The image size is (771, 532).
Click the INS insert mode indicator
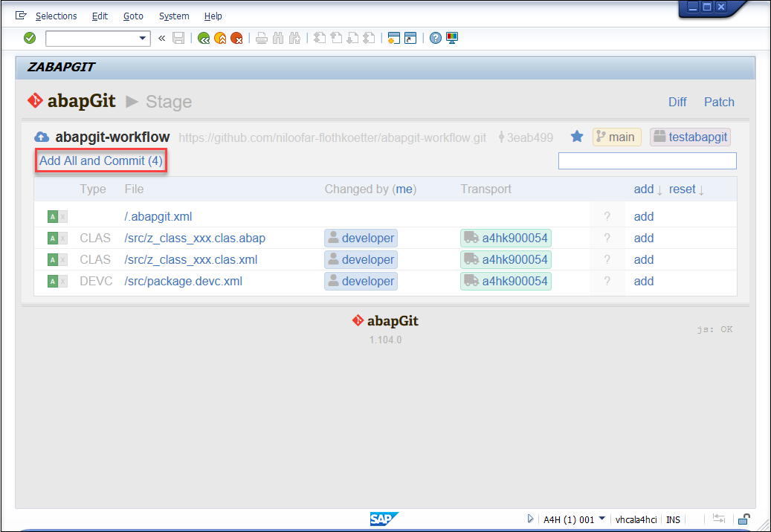(x=673, y=519)
